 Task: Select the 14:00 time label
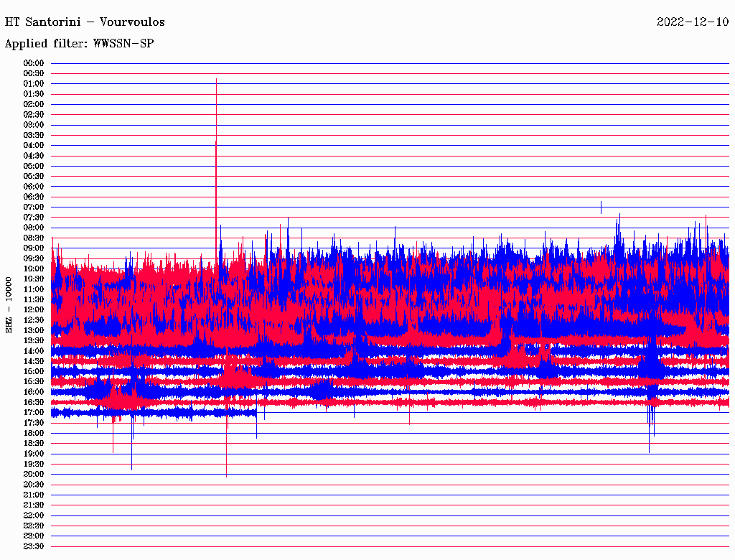point(34,350)
